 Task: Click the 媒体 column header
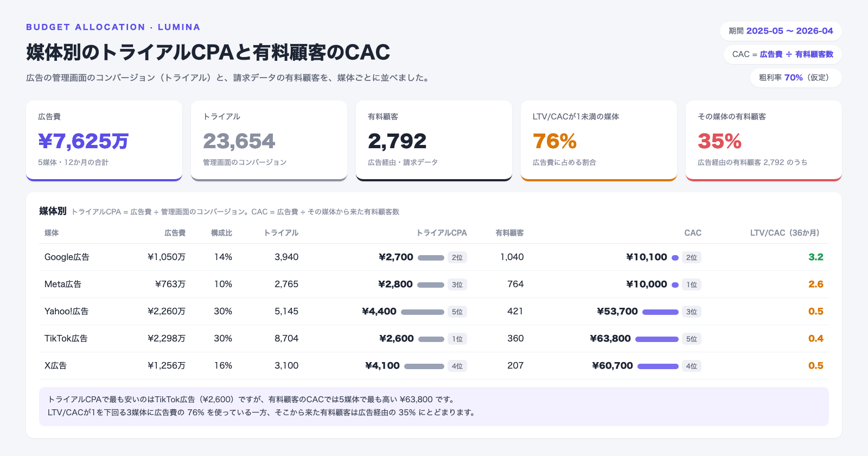click(52, 233)
